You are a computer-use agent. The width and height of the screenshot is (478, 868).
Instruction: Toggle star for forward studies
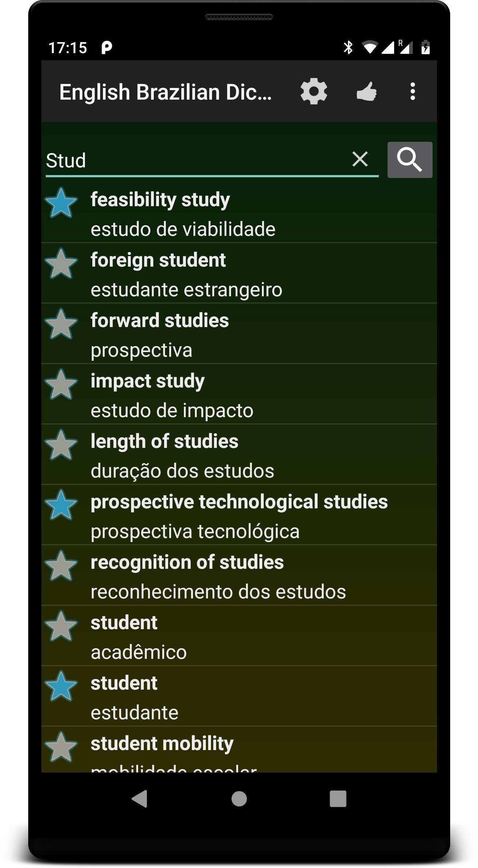(x=61, y=324)
